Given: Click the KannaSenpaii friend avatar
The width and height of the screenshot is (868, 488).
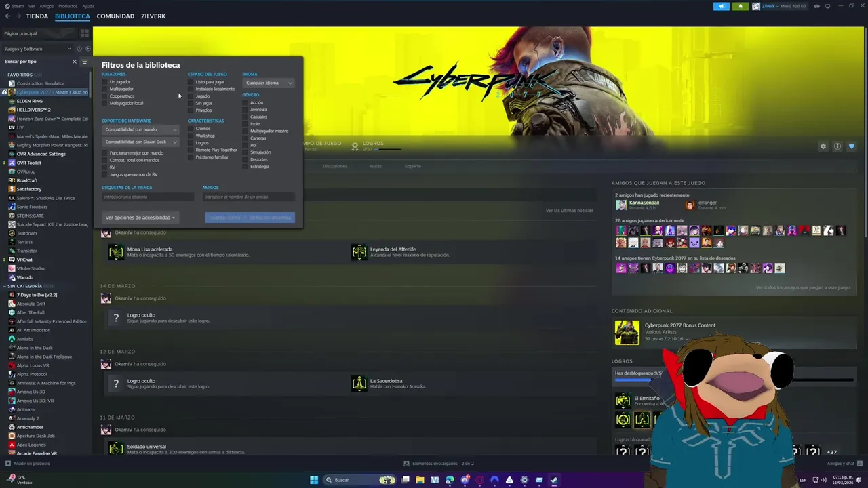Looking at the screenshot, I should coord(620,205).
